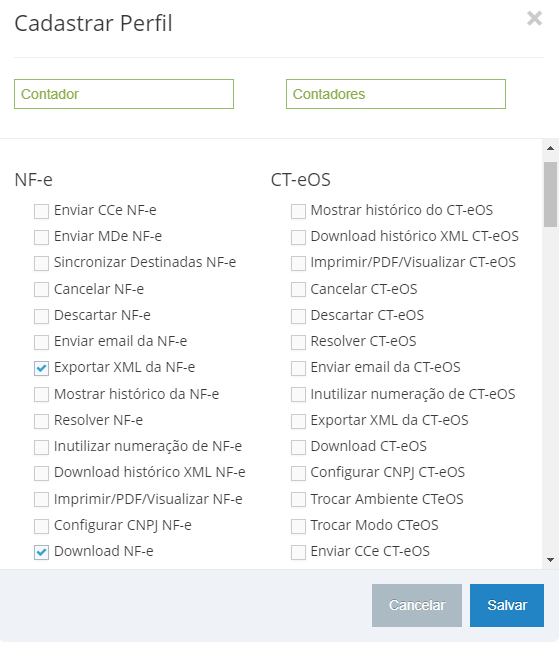Enable Imprimir/PDF/Visualizar NF-e checkbox
Screen dimensions: 559x652
click(x=41, y=500)
